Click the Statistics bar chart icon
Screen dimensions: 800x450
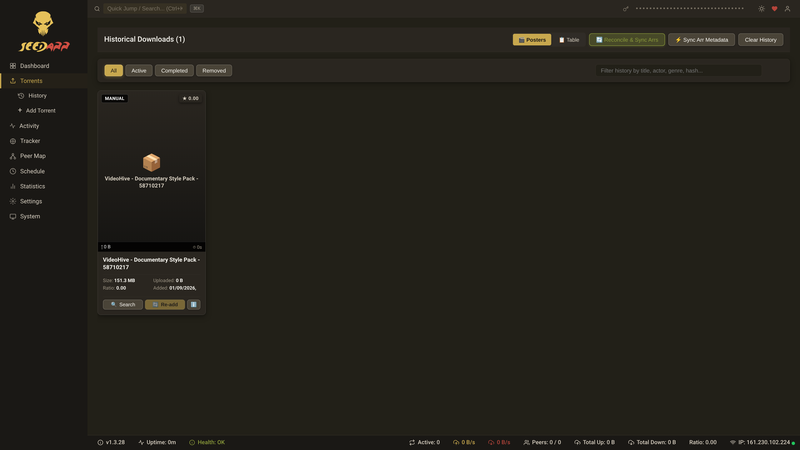pos(13,186)
